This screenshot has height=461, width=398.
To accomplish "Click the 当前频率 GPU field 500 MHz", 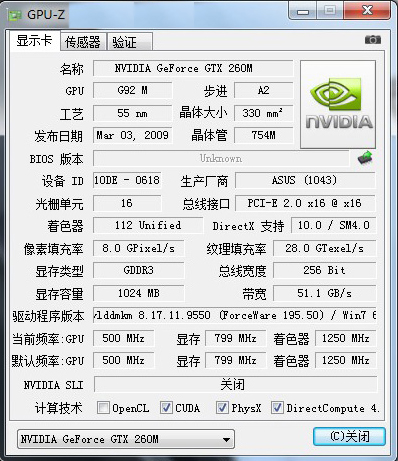I will (x=123, y=338).
